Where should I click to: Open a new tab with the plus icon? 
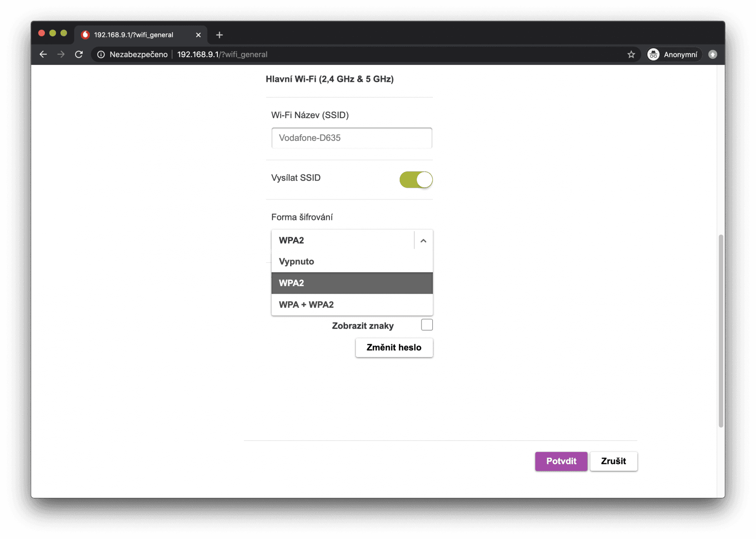point(219,35)
